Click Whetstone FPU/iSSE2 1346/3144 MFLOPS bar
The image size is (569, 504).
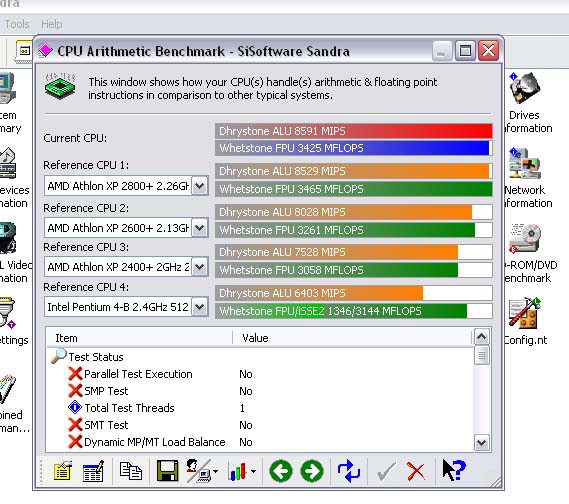[x=354, y=311]
